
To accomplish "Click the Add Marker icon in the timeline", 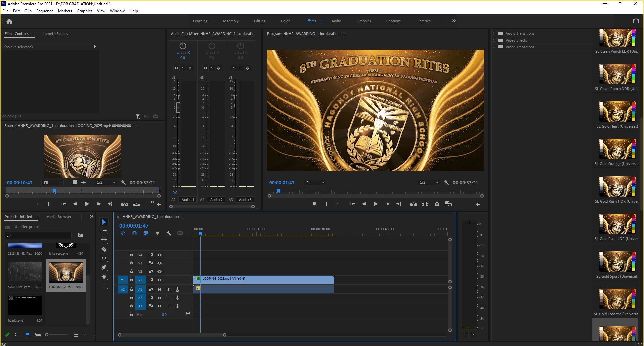I will (x=157, y=233).
